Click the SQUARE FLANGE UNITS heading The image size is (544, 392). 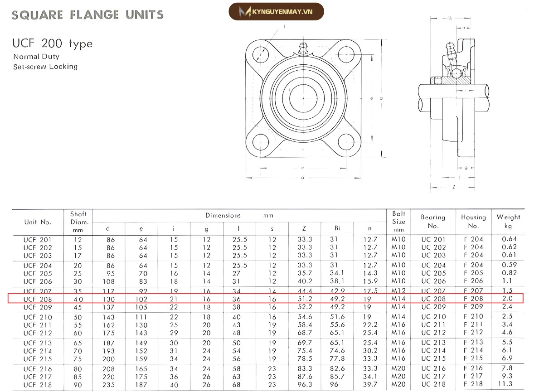[87, 15]
